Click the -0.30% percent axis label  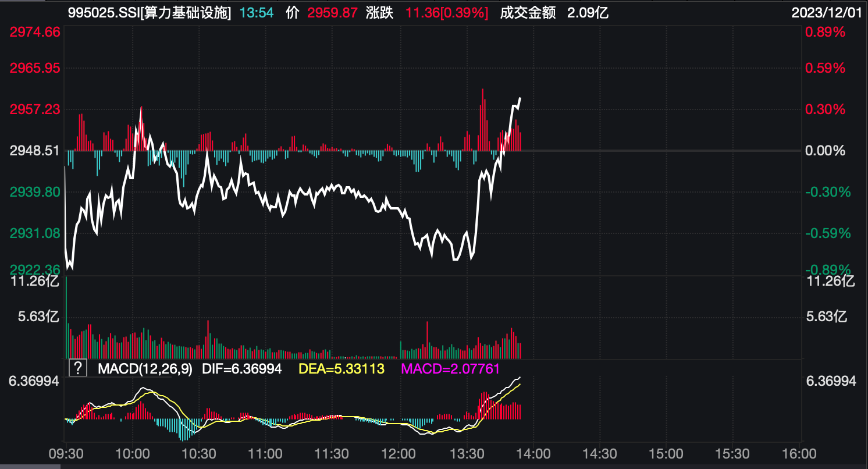point(827,192)
